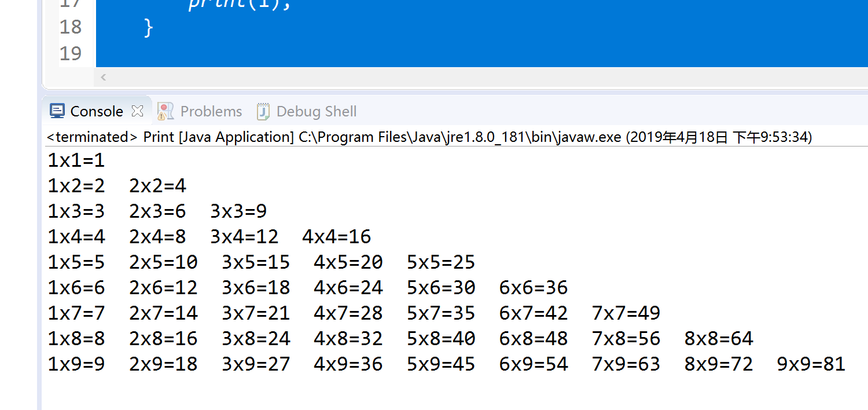Click console output 2x7=14
This screenshot has width=868, height=410.
(164, 313)
